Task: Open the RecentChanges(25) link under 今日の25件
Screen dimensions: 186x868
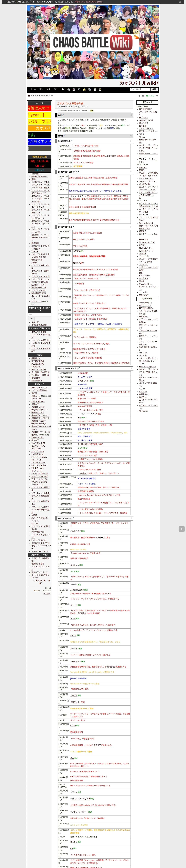Action: pyautogui.click(x=147, y=367)
